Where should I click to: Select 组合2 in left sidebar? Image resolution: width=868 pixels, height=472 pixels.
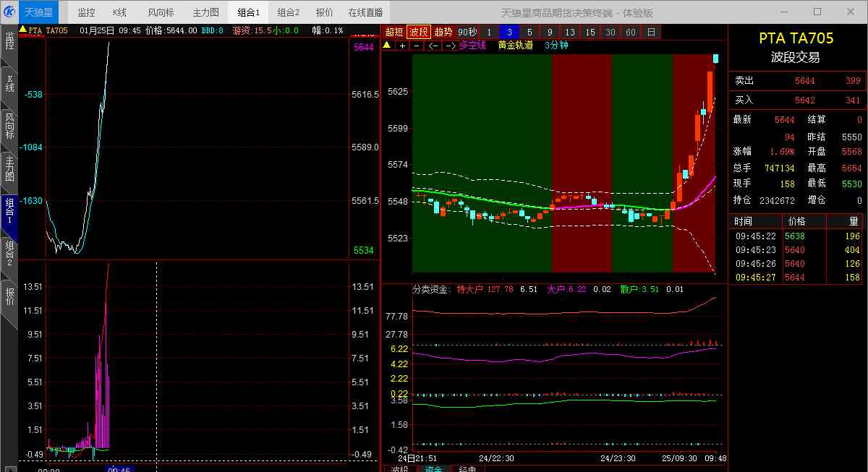pos(9,254)
